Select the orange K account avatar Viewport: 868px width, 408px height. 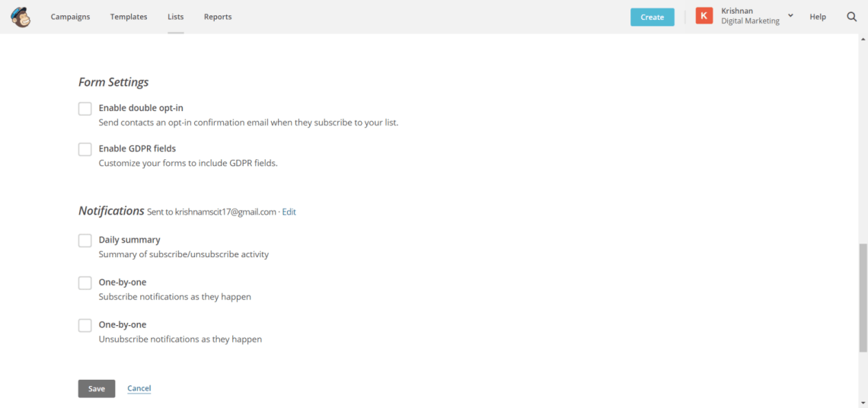tap(704, 16)
